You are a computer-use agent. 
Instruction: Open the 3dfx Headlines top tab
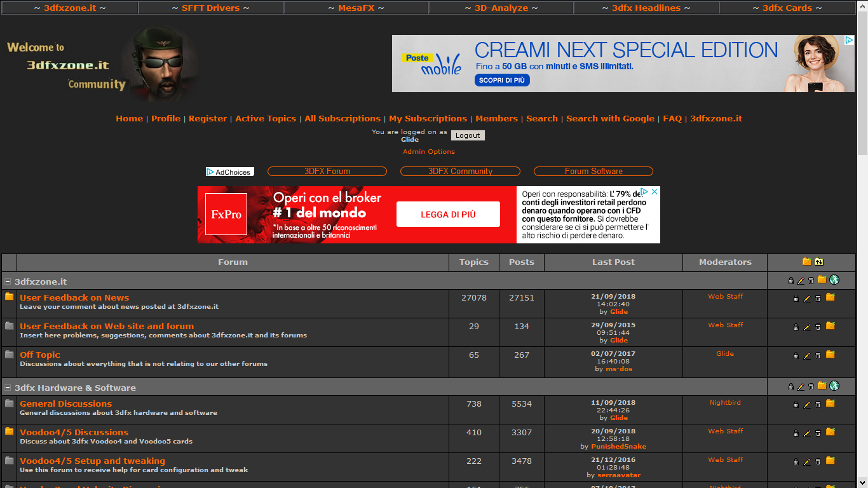tap(646, 8)
